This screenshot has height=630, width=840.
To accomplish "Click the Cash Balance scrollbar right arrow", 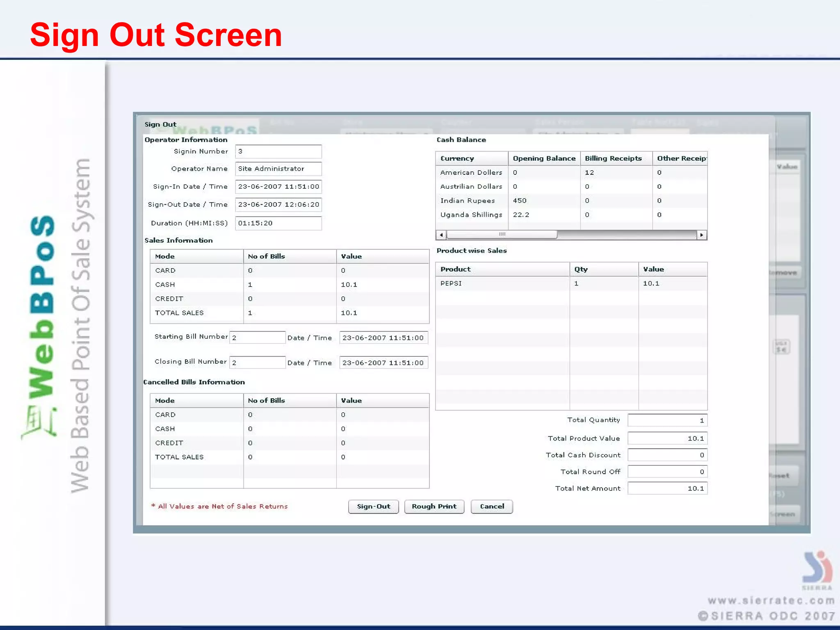I will click(702, 235).
